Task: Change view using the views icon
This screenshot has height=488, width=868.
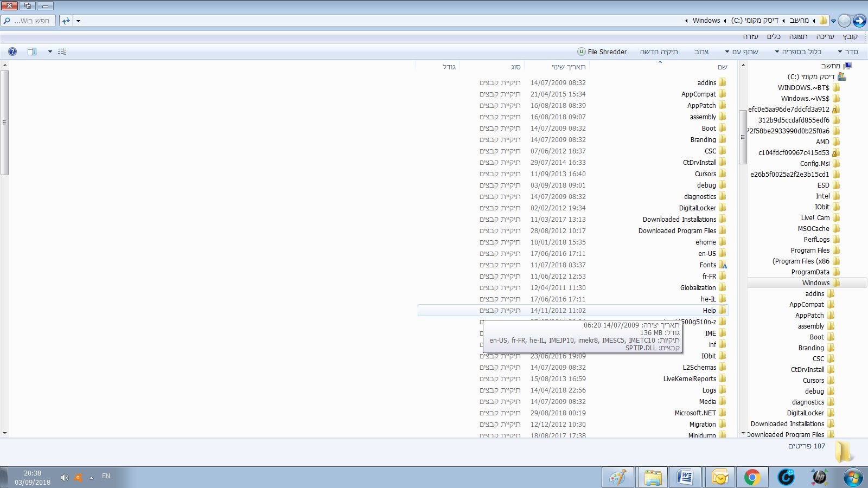Action: tap(62, 52)
